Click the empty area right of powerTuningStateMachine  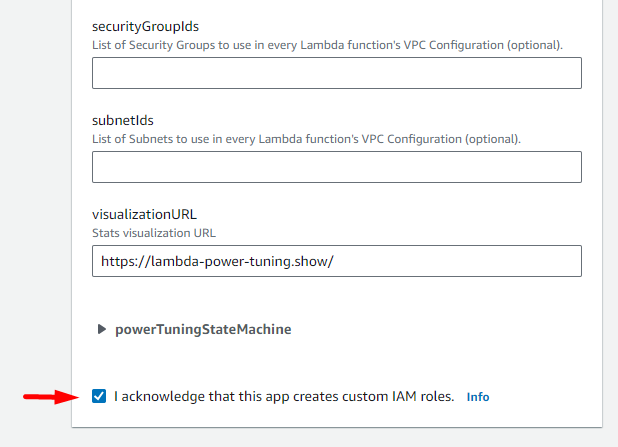pyautogui.click(x=434, y=329)
